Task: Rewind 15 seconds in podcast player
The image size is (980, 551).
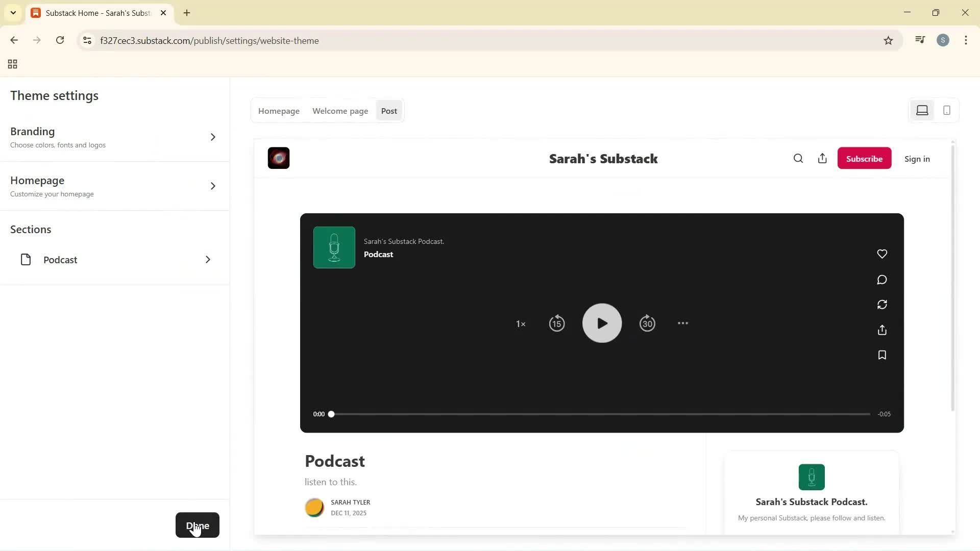Action: coord(556,323)
